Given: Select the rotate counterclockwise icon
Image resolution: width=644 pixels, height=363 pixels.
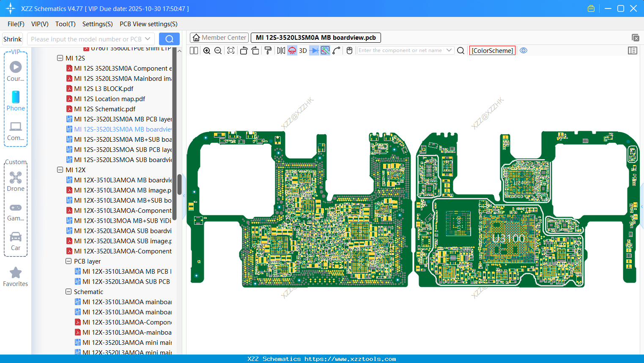Looking at the screenshot, I should point(244,50).
